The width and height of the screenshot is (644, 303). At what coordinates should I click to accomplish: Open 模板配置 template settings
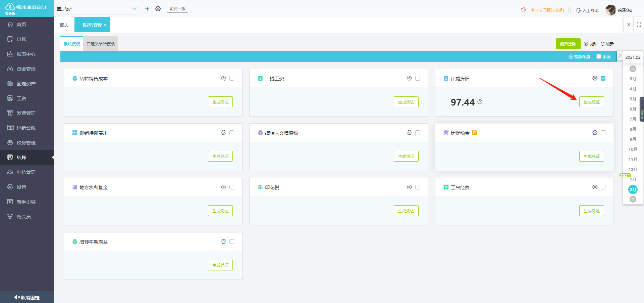click(x=579, y=57)
